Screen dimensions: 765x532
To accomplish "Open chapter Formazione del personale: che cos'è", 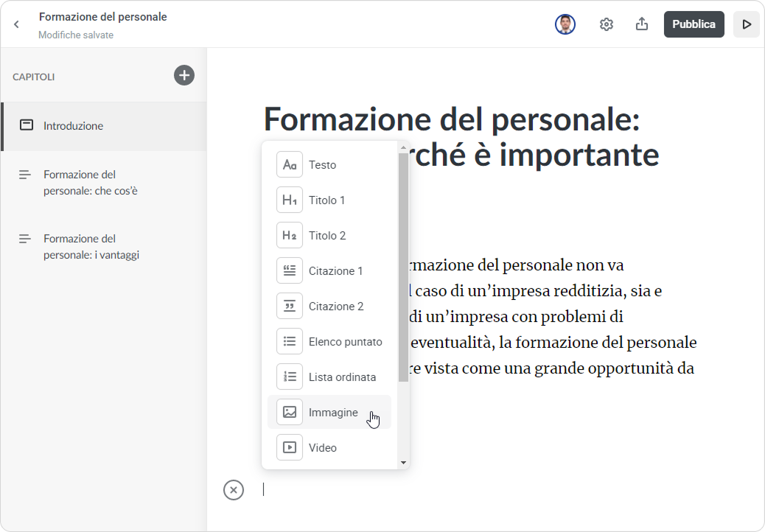I will [90, 183].
